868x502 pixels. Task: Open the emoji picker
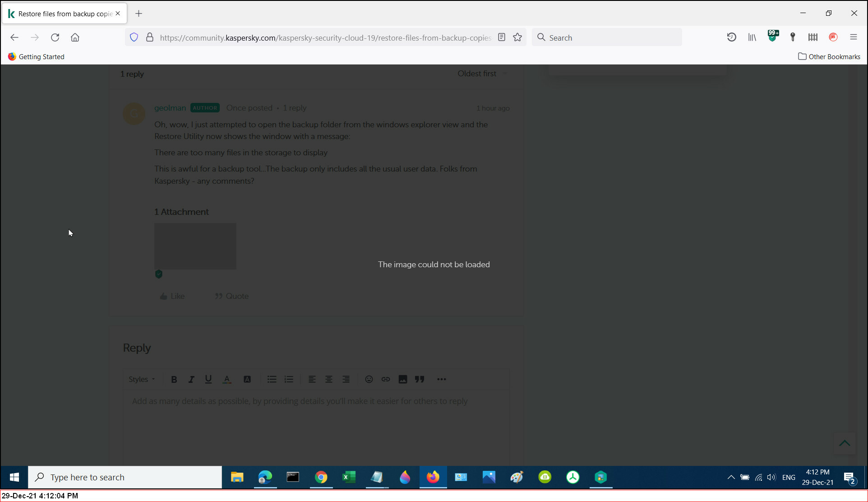369,379
